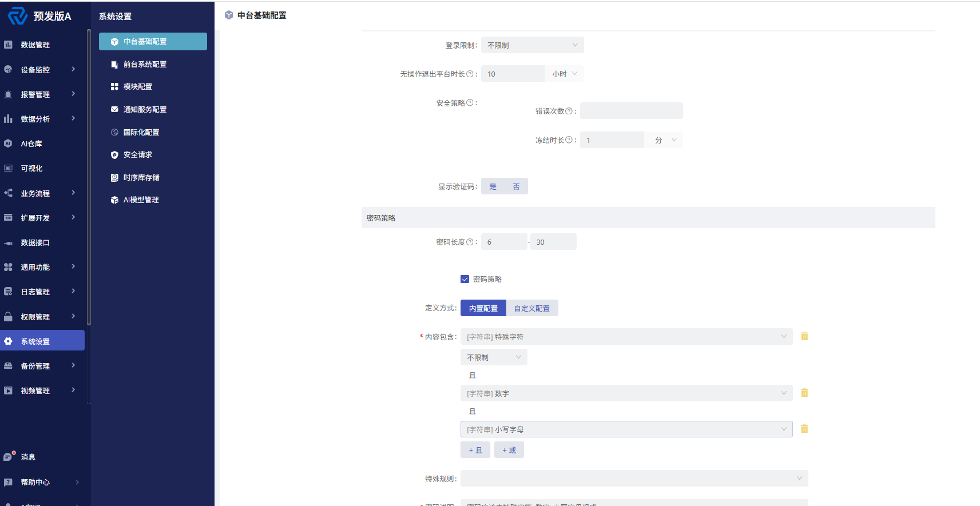980x506 pixels.
Task: Open 消息 notifications icon in sidebar
Action: click(9, 456)
